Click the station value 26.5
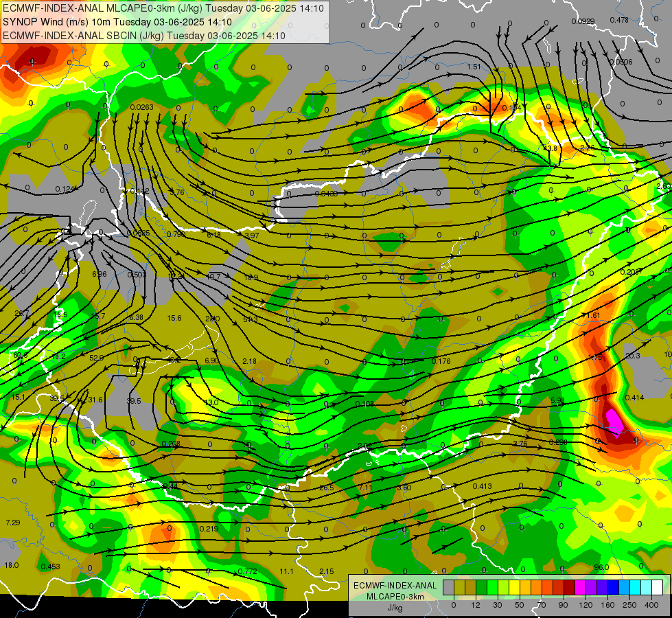This screenshot has height=618, width=672. (327, 488)
